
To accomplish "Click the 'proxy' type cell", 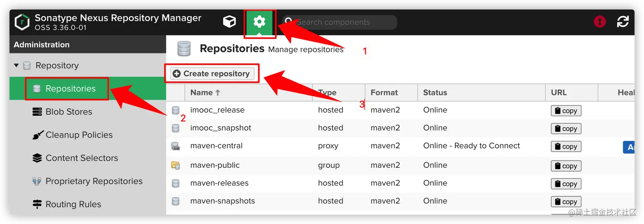I will click(328, 146).
